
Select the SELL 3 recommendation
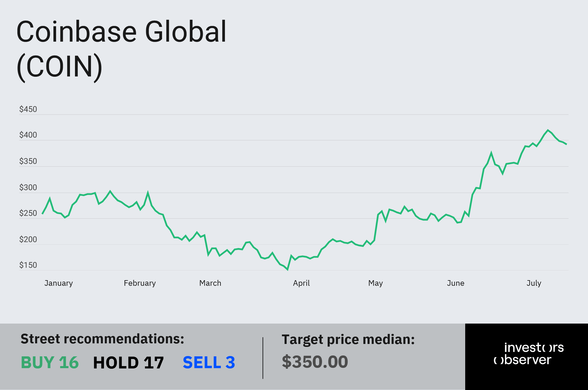pos(209,363)
